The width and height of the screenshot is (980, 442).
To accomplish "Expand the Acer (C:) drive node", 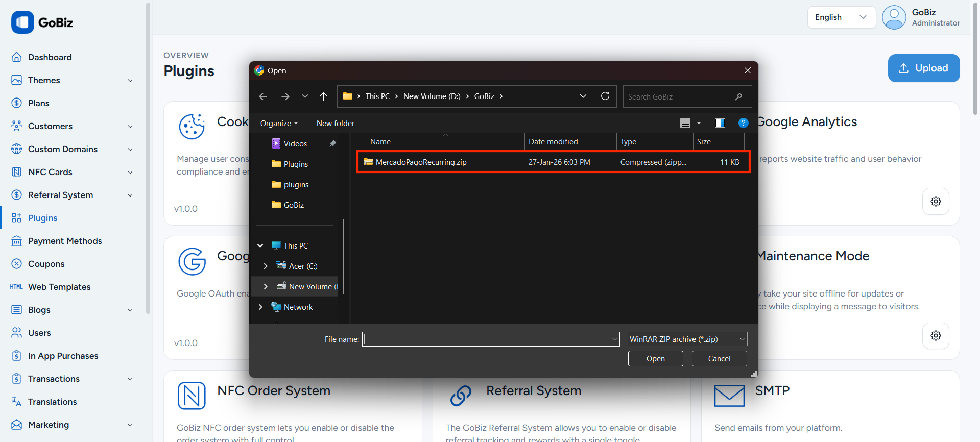I will click(x=266, y=266).
